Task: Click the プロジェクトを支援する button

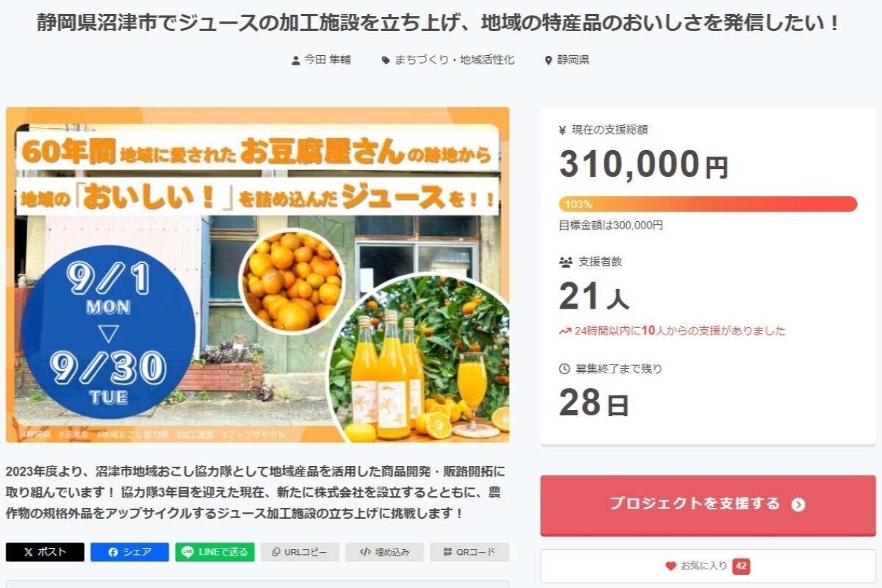Action: 707,504
